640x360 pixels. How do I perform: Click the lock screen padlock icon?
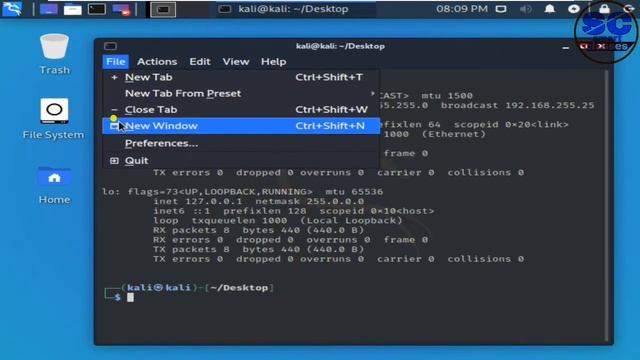[604, 9]
